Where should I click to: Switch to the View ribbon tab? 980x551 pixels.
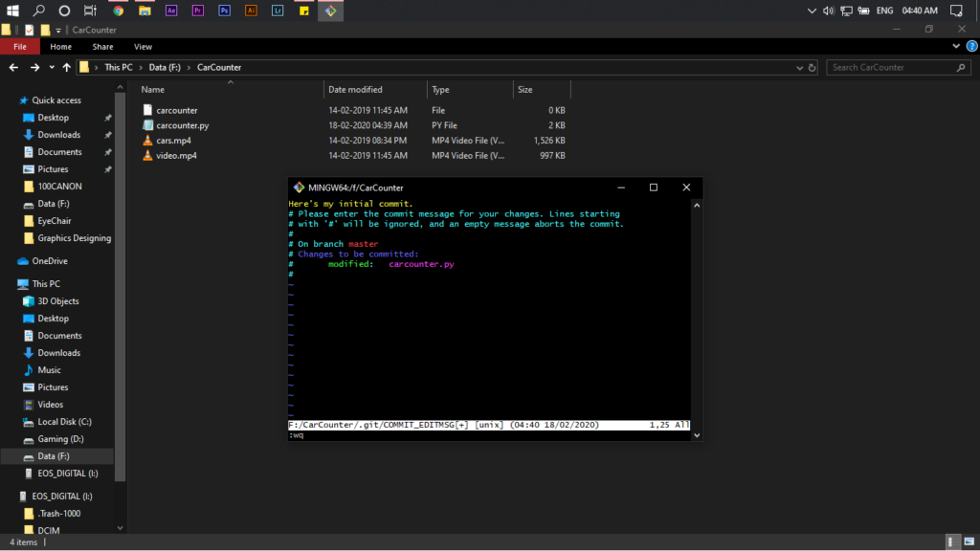143,46
